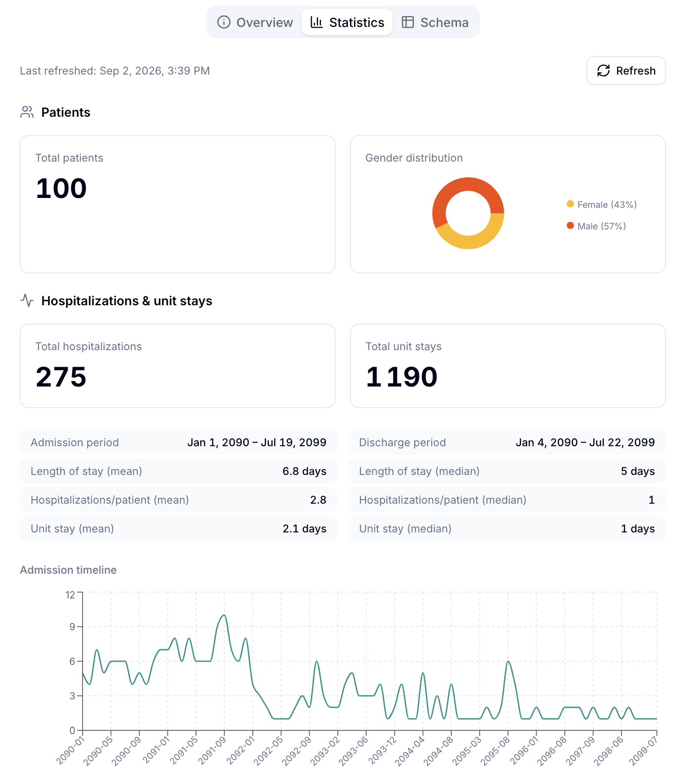Screen dimensions: 700x782
Task: Select the Statistics tab
Action: (x=347, y=22)
